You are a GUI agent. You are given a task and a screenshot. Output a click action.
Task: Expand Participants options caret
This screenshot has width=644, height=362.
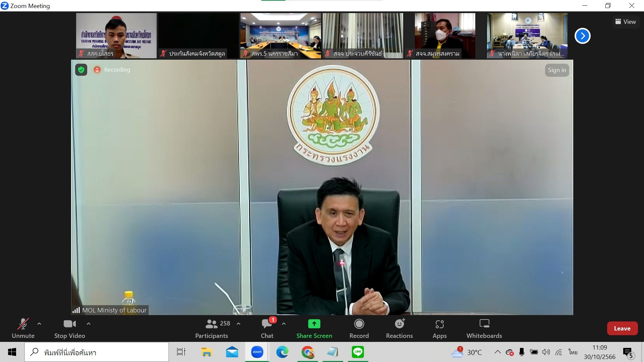pos(238,324)
